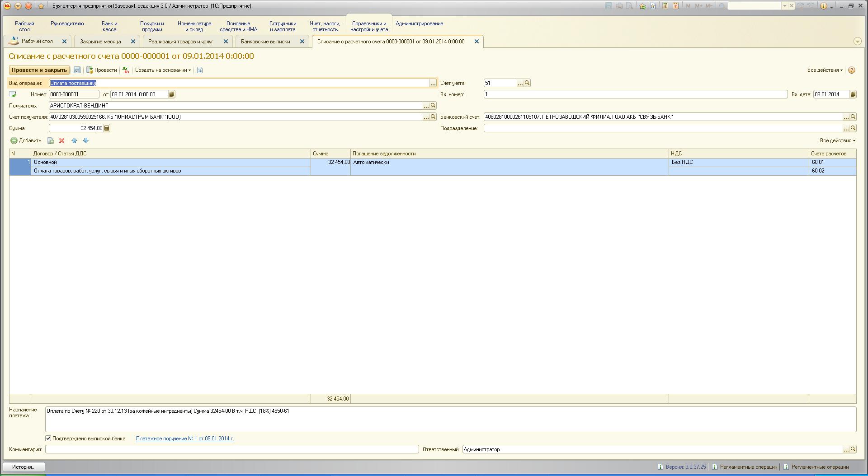This screenshot has width=868, height=476.
Task: Move table row down with blue arrow
Action: point(85,141)
